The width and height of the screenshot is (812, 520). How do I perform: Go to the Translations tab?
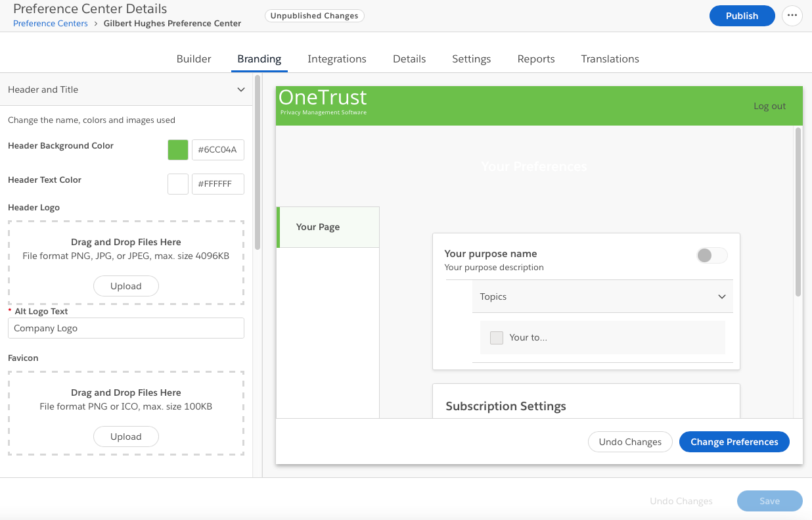[610, 59]
